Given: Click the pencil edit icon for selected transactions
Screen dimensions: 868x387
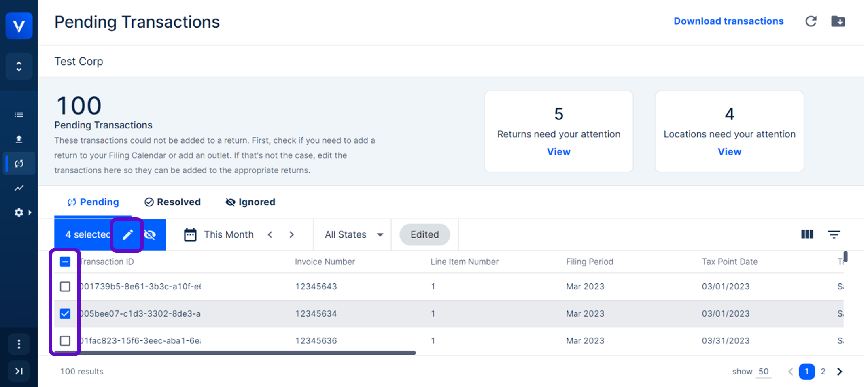Looking at the screenshot, I should point(128,235).
